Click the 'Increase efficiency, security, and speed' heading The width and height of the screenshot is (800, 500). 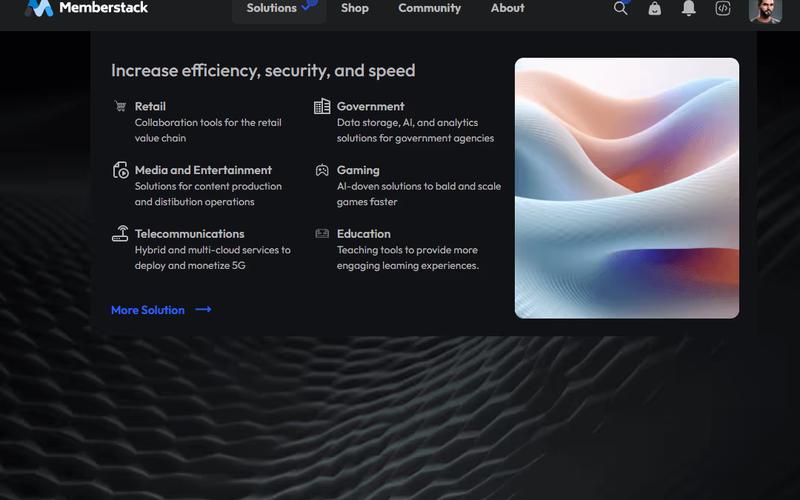click(263, 70)
